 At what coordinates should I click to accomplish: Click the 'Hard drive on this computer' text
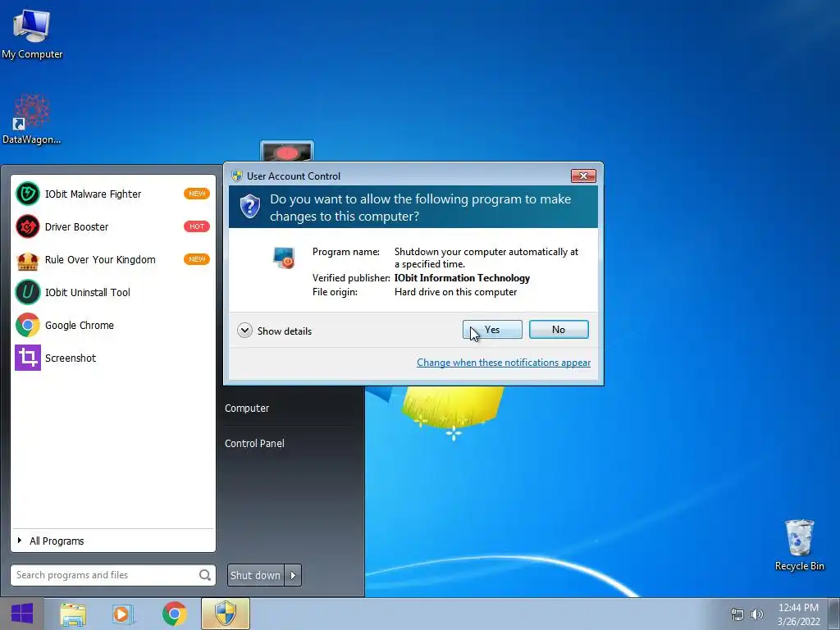point(456,292)
